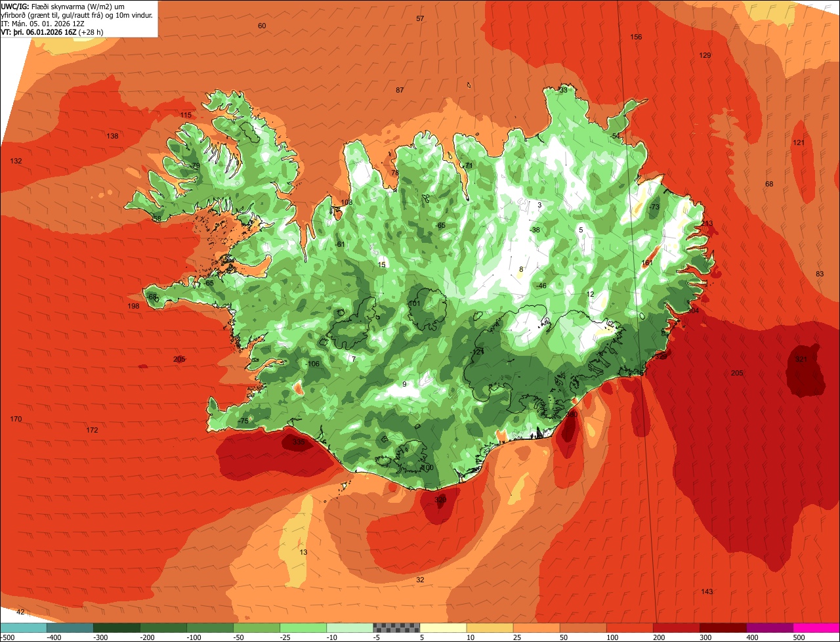This screenshot has height=642, width=840.
Task: Click the map value '15' in west-central Iceland
Action: 382,265
